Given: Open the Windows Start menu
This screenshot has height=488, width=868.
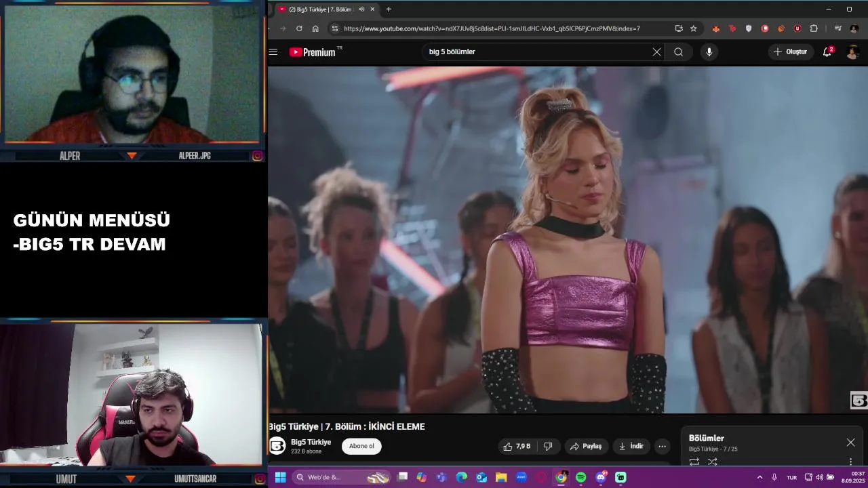Looking at the screenshot, I should pyautogui.click(x=280, y=477).
